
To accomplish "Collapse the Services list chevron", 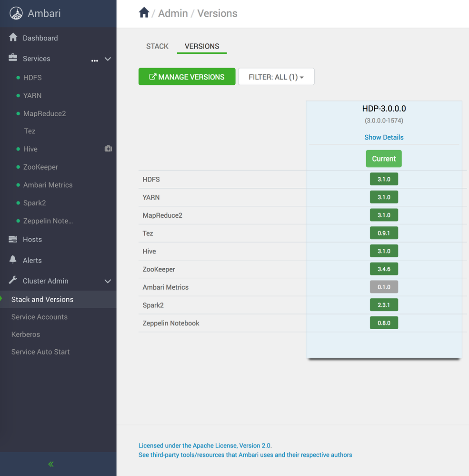I will [x=108, y=59].
